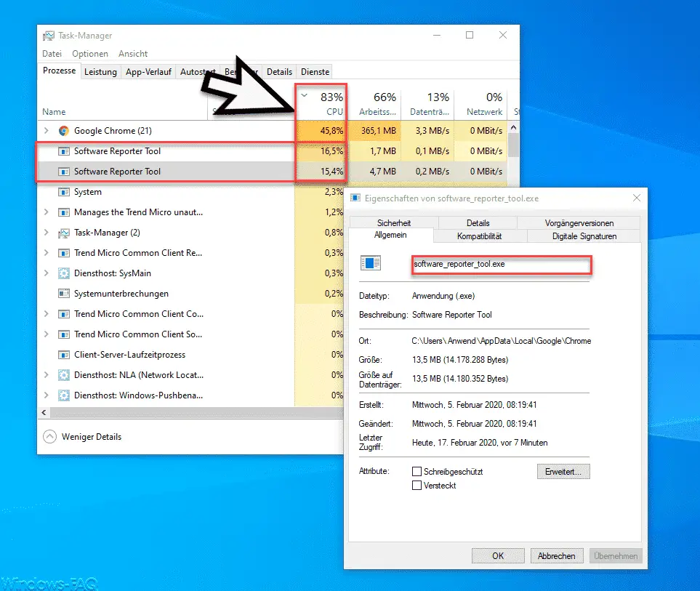700x591 pixels.
Task: Click the software_reporter_tool.exe filename field
Action: click(502, 265)
